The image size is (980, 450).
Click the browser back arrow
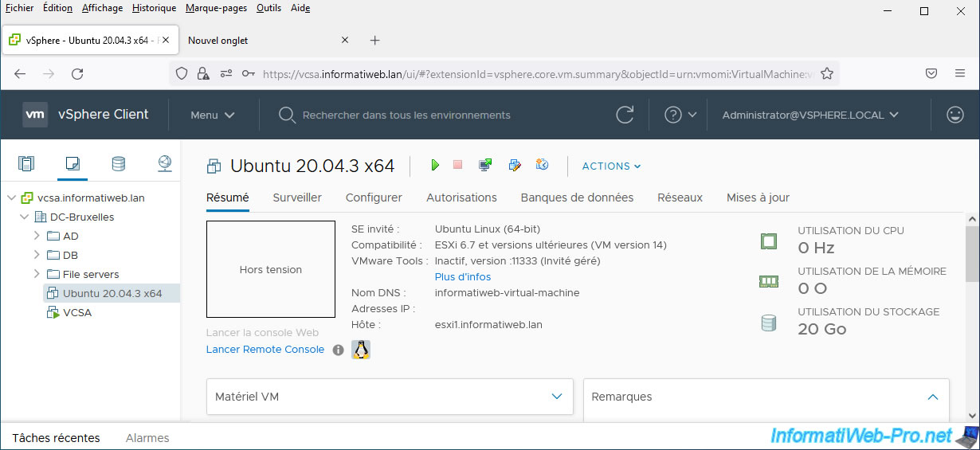20,73
